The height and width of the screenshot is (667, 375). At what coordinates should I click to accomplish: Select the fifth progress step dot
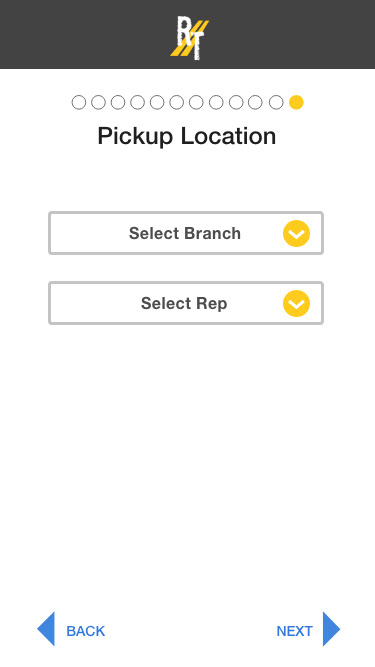point(157,103)
